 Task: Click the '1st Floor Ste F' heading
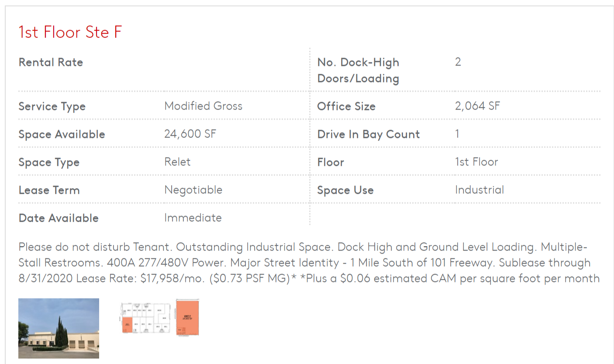[70, 32]
